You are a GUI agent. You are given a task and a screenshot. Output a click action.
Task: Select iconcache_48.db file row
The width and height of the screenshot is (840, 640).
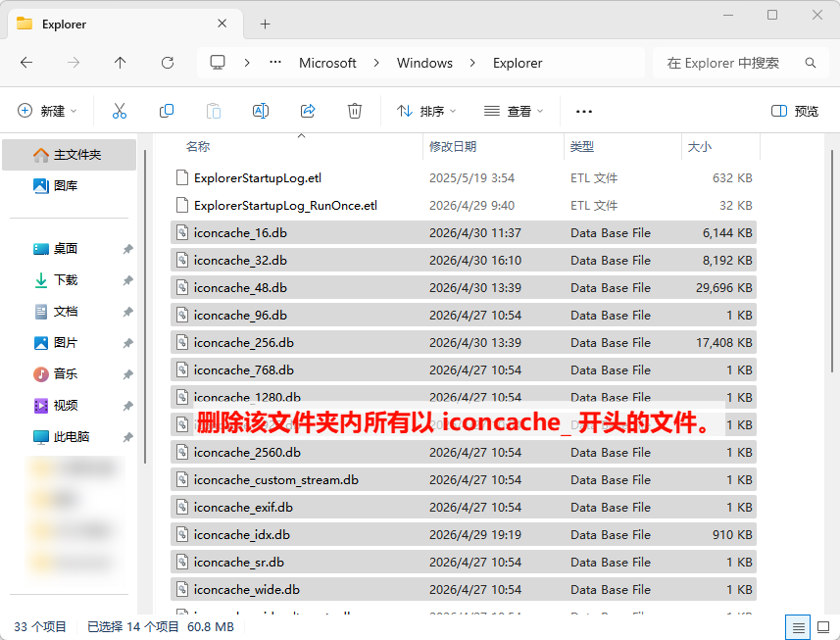464,287
